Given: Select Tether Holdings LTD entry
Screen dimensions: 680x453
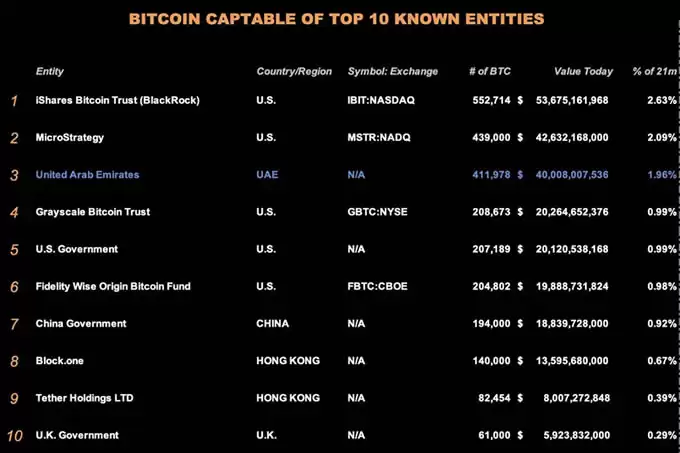Looking at the screenshot, I should point(85,398).
